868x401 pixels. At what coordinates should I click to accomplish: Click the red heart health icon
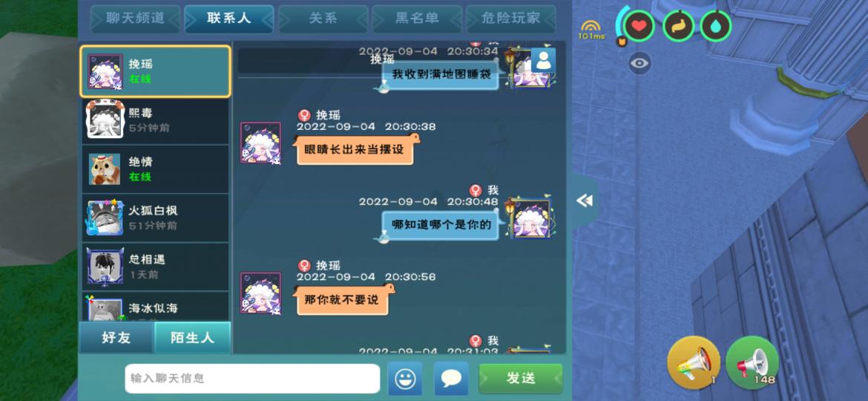[x=640, y=26]
